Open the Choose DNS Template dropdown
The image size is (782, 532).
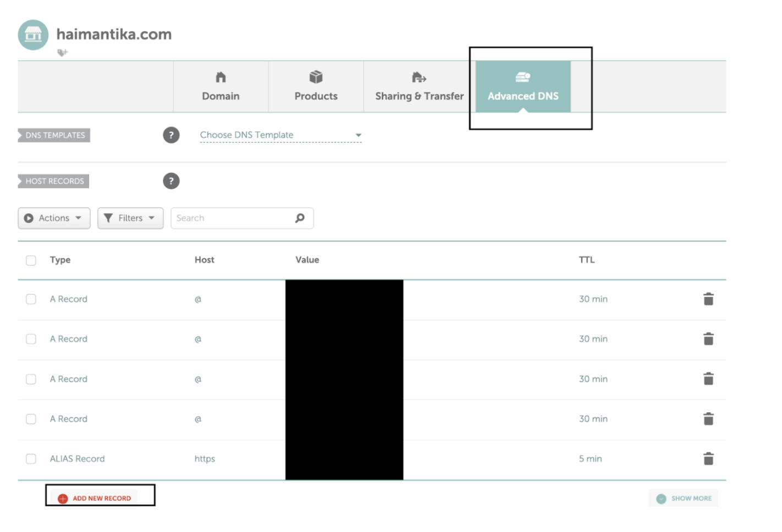[280, 135]
